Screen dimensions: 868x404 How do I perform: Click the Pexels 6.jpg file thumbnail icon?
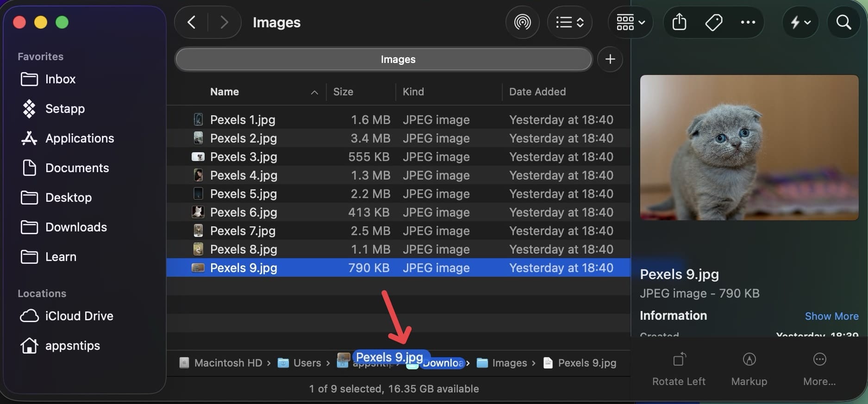tap(198, 212)
